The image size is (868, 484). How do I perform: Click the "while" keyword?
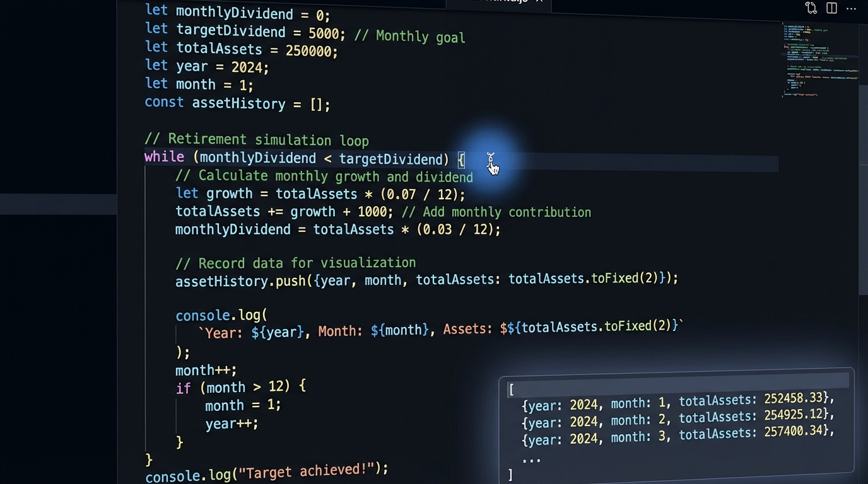(x=164, y=157)
